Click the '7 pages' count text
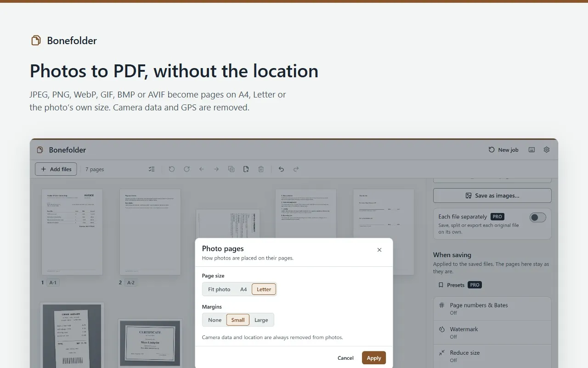The width and height of the screenshot is (588, 368). click(95, 169)
